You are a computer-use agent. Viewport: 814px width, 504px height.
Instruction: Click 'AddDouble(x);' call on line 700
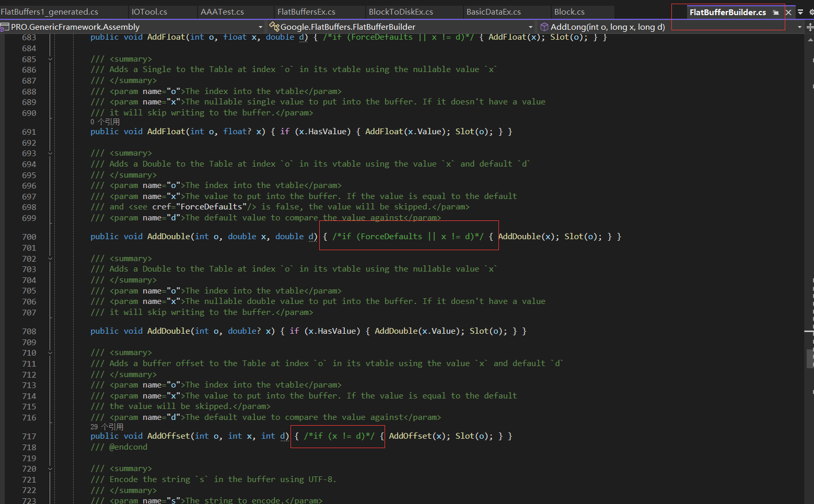click(x=529, y=237)
